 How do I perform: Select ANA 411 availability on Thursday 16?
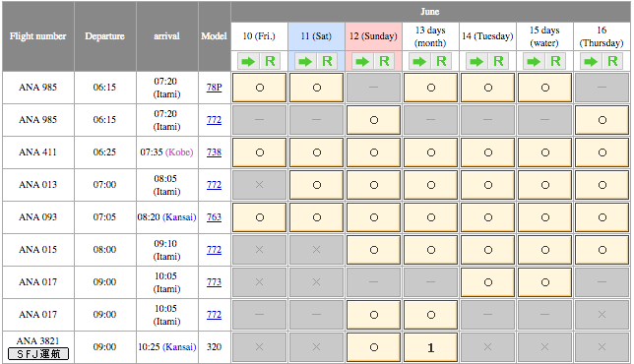pyautogui.click(x=602, y=152)
